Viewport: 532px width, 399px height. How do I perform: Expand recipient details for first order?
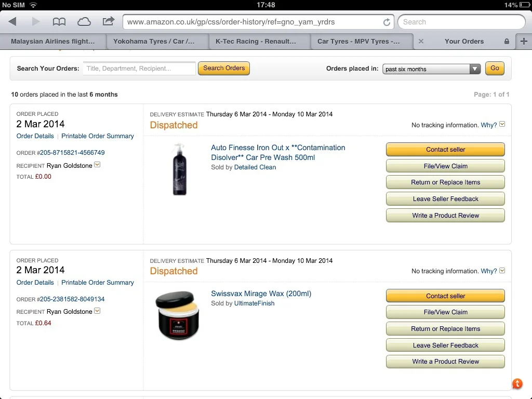[x=97, y=165]
